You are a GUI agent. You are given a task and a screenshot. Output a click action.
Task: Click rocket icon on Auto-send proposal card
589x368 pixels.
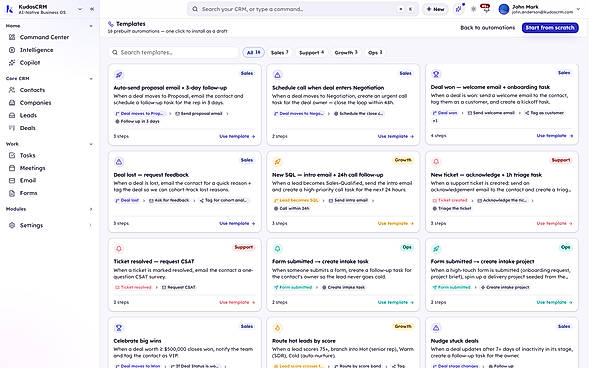[x=119, y=75]
